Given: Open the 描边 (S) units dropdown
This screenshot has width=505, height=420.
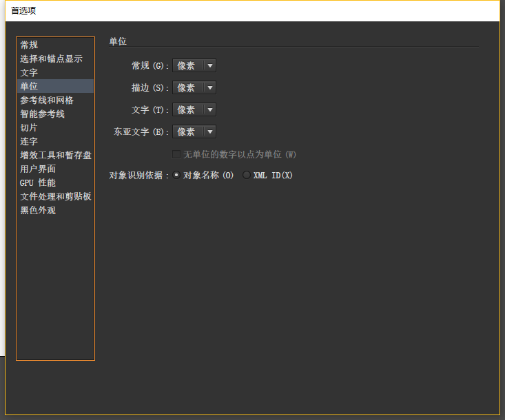Looking at the screenshot, I should (194, 87).
